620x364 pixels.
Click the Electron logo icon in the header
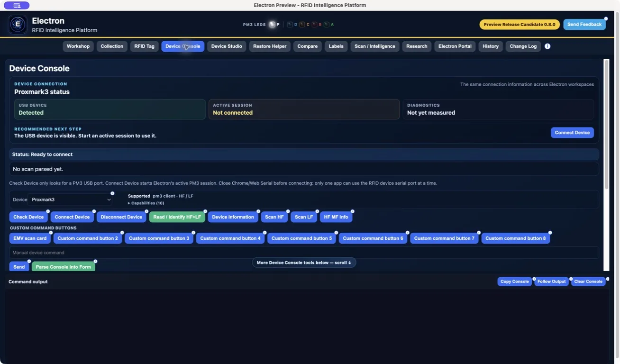[18, 25]
